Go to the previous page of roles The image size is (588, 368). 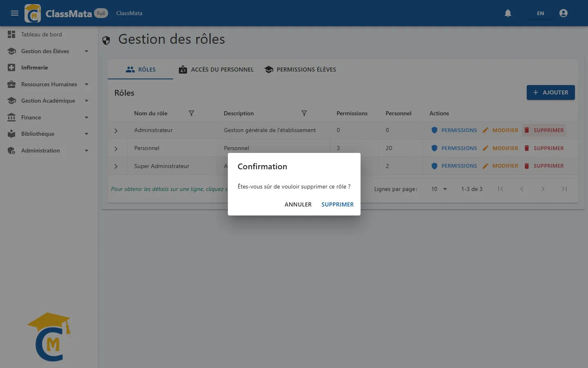click(522, 189)
